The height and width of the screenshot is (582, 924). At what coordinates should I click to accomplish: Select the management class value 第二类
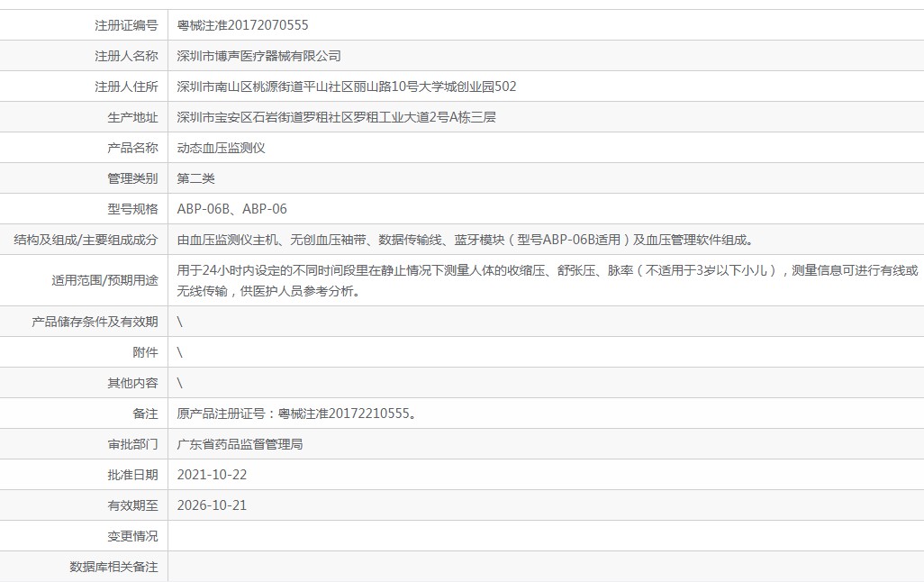195,178
